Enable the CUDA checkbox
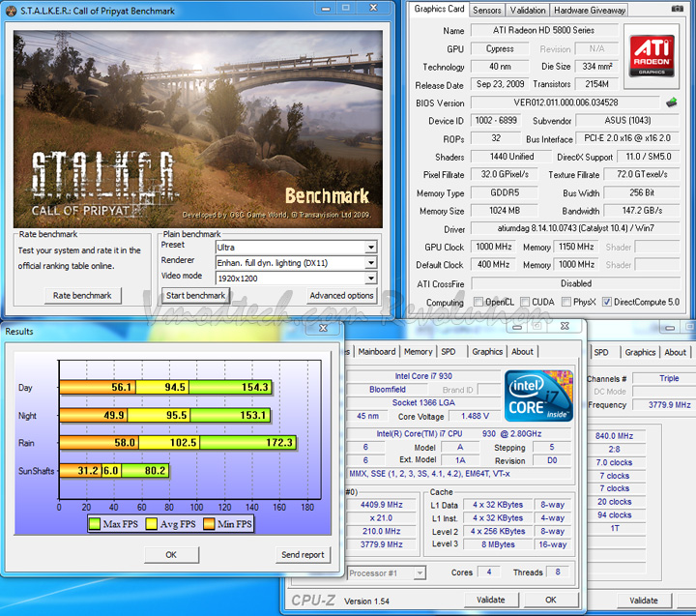Viewport: 696px width, 616px height. point(525,302)
